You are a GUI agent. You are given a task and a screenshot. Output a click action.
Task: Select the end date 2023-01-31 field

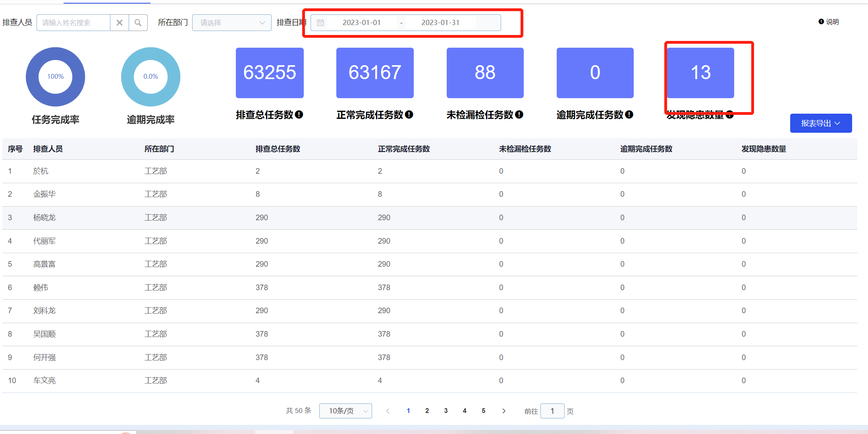pyautogui.click(x=440, y=23)
